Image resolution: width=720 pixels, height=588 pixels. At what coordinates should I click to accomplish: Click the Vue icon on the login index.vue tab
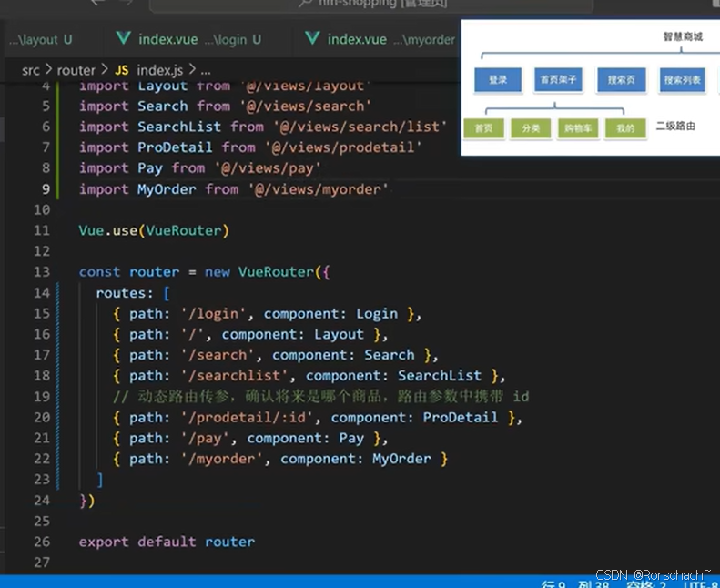pos(123,38)
